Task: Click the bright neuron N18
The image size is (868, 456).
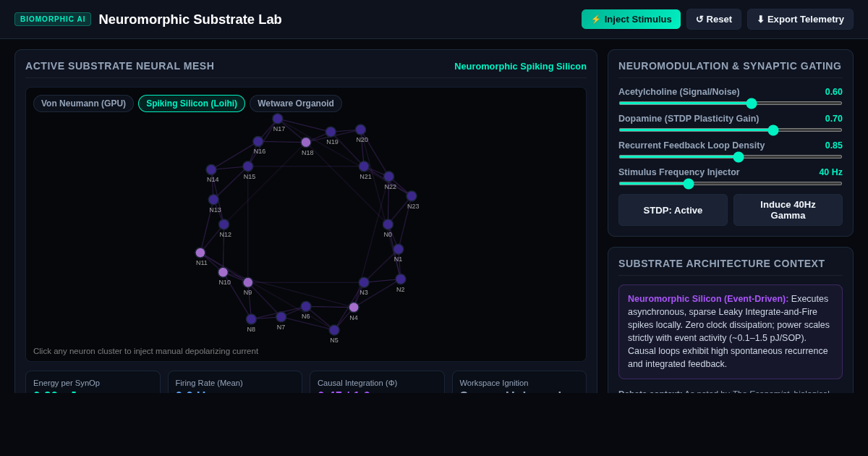Action: (x=306, y=143)
